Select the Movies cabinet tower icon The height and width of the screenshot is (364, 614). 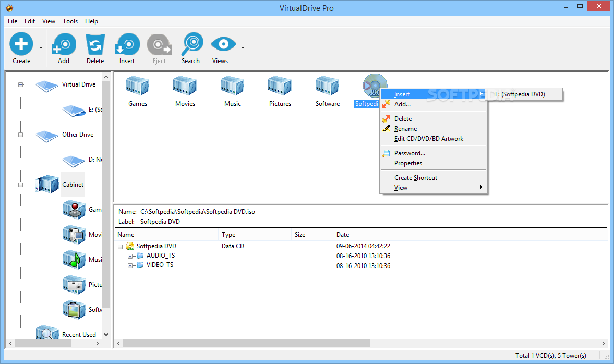click(185, 86)
